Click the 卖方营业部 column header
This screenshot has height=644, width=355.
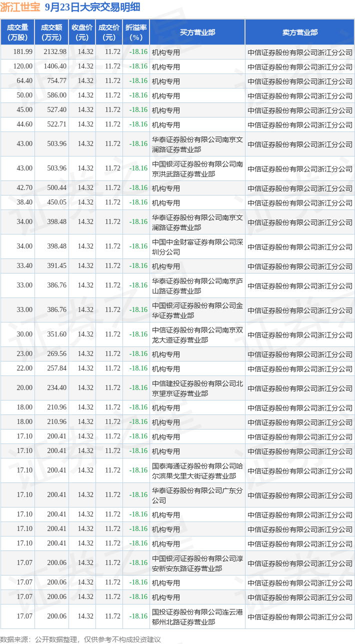click(300, 32)
